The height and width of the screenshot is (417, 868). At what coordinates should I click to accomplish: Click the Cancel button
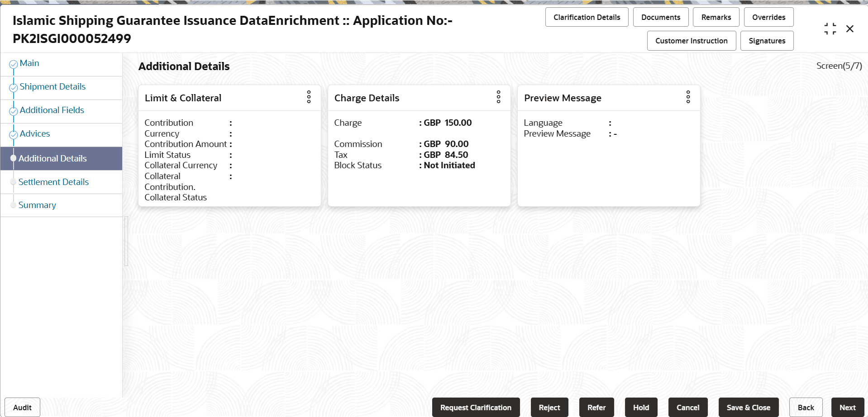click(x=687, y=408)
